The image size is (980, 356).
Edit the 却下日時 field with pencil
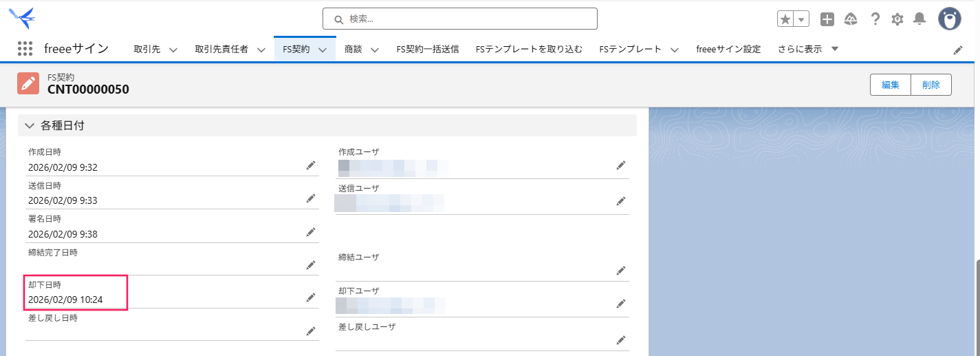[x=311, y=297]
